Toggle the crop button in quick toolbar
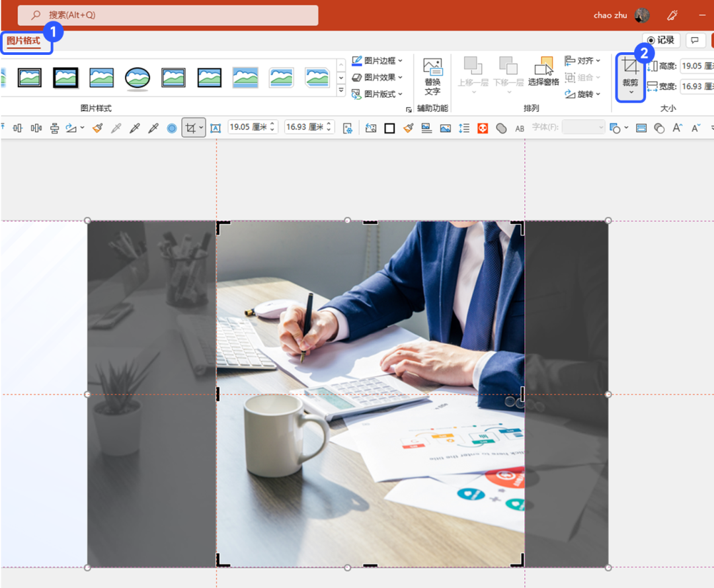Image resolution: width=714 pixels, height=588 pixels. 194,128
